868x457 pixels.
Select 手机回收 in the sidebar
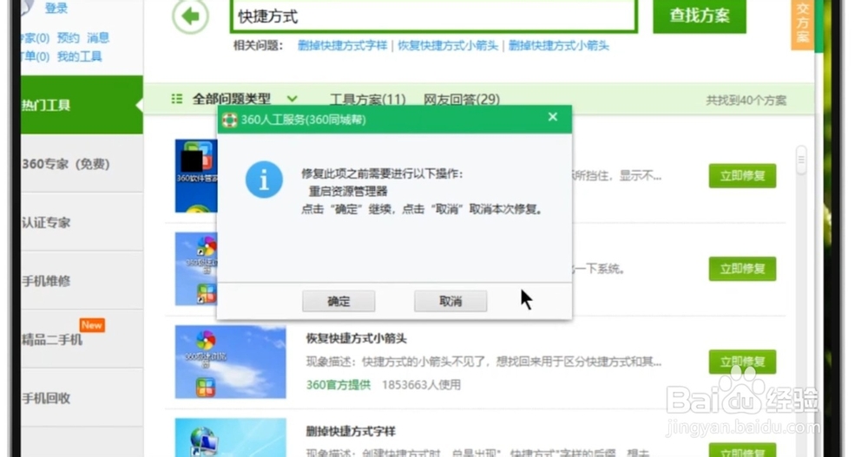click(x=81, y=398)
